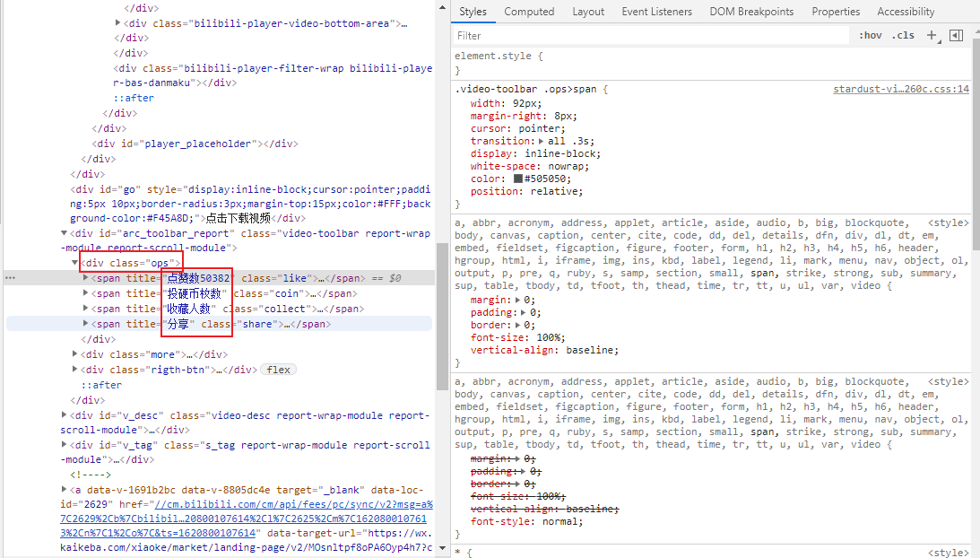Click the white-space: nowrap declaration
This screenshot has height=558, width=980.
point(529,166)
